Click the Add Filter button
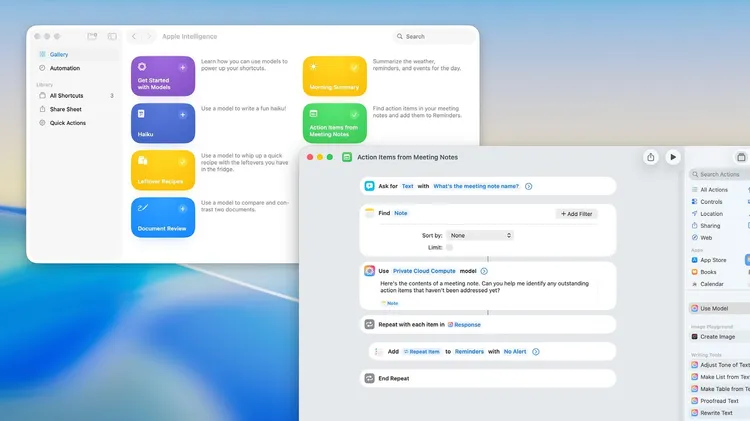 point(576,214)
